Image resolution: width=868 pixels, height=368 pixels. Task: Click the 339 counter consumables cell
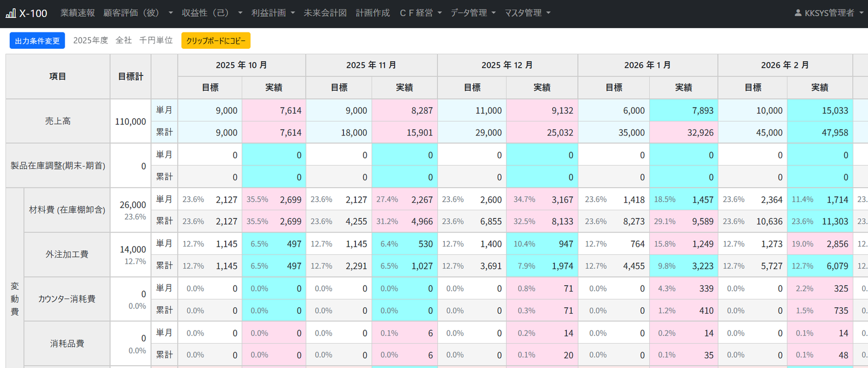(684, 288)
